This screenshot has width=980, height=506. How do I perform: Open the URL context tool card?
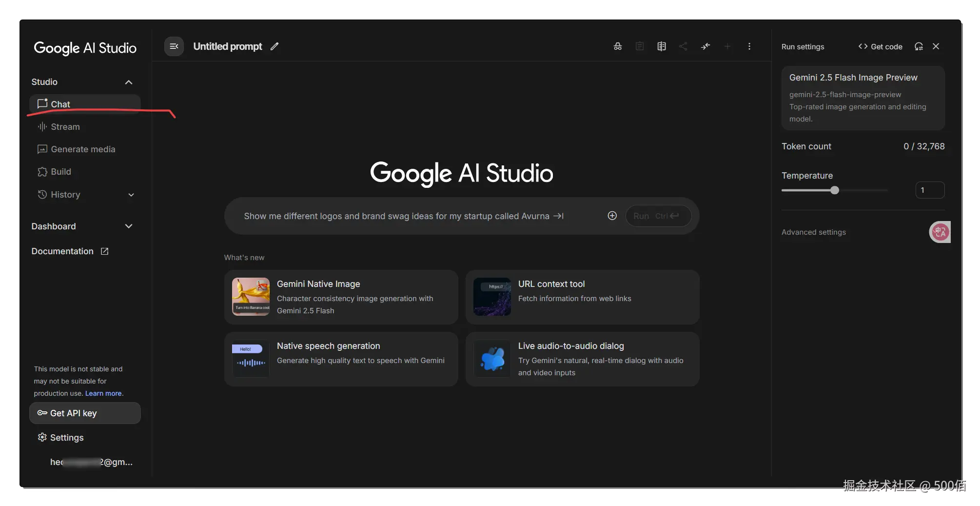click(x=583, y=297)
